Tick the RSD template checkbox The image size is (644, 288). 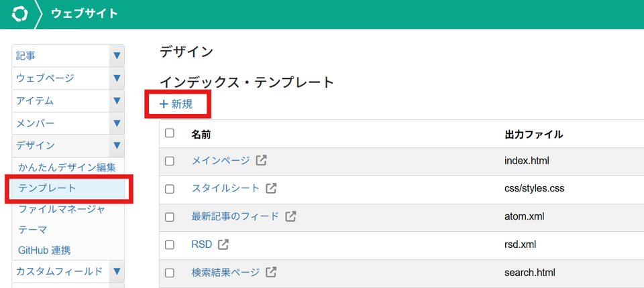click(x=170, y=244)
